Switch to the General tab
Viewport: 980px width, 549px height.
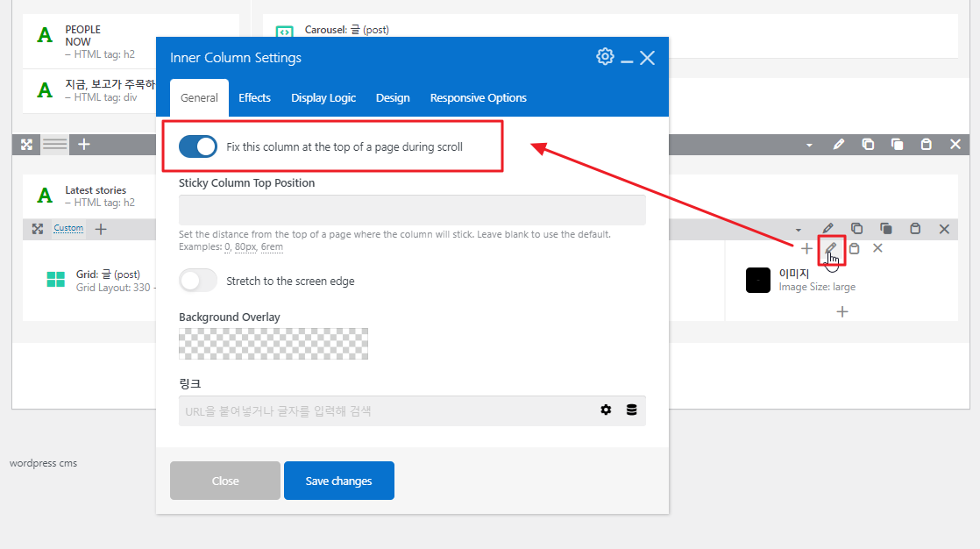[199, 97]
